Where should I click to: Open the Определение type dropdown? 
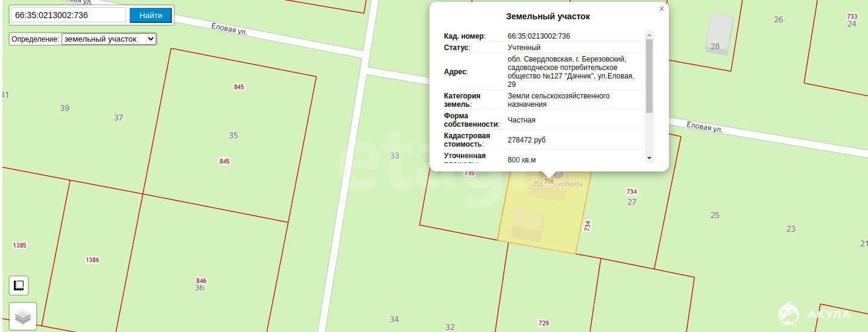[x=109, y=39]
